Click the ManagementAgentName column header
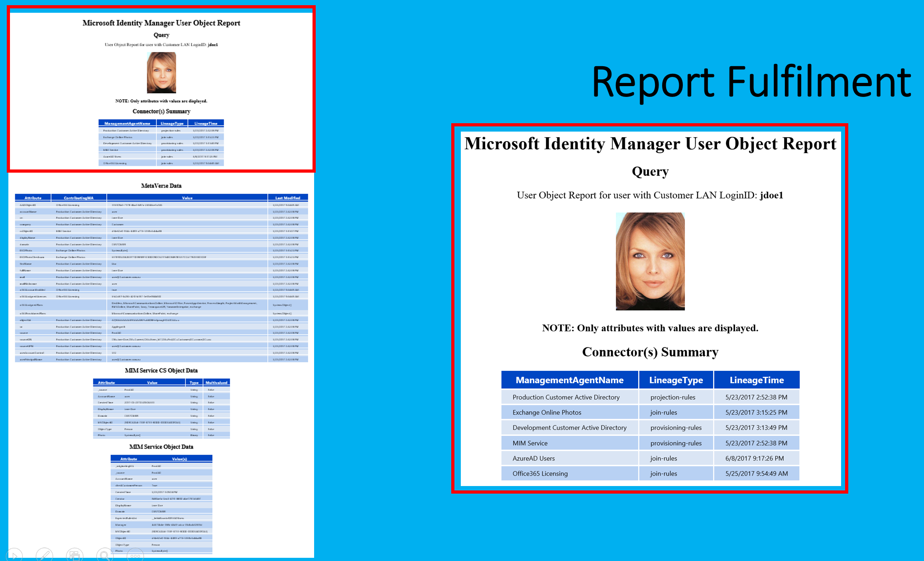Image resolution: width=924 pixels, height=561 pixels. [x=569, y=380]
